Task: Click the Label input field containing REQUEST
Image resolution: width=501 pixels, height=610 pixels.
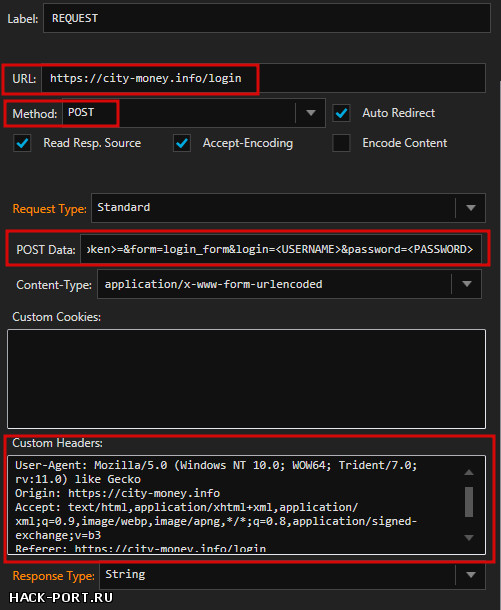Action: point(267,18)
